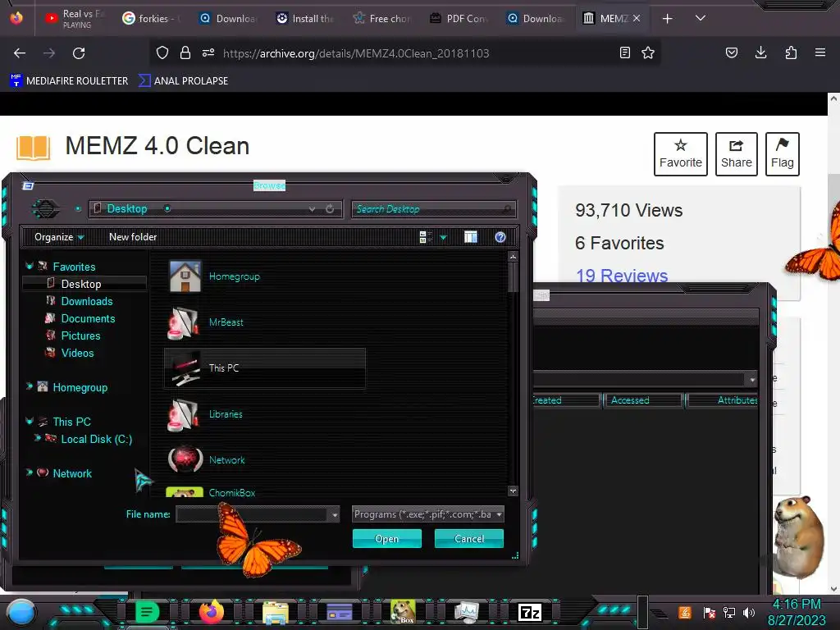Select the MrBeast folder icon

pos(185,322)
